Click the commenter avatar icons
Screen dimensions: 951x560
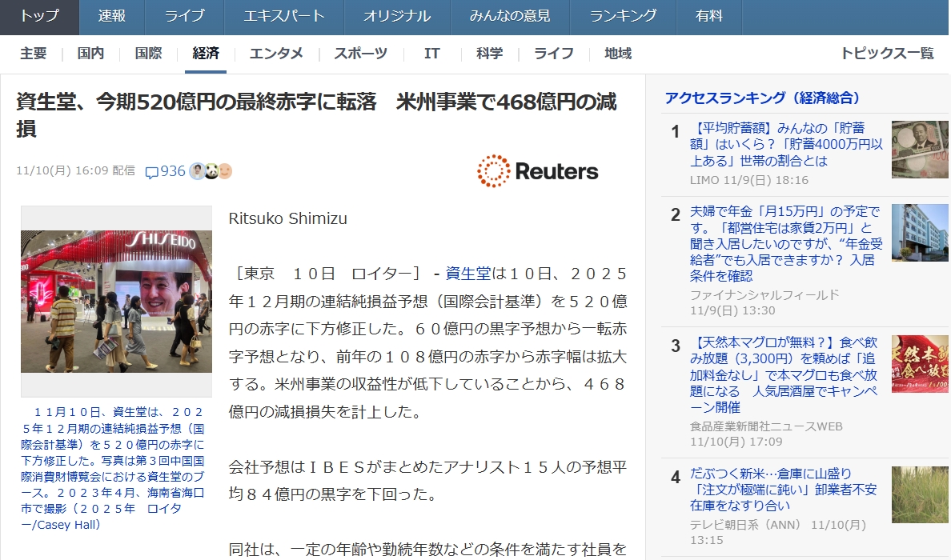coord(211,171)
